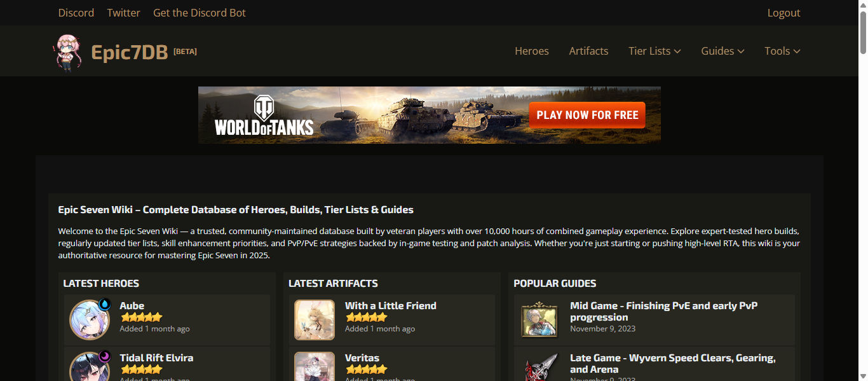
Task: Click the [BETA] label beside Epic7DB
Action: pos(185,52)
